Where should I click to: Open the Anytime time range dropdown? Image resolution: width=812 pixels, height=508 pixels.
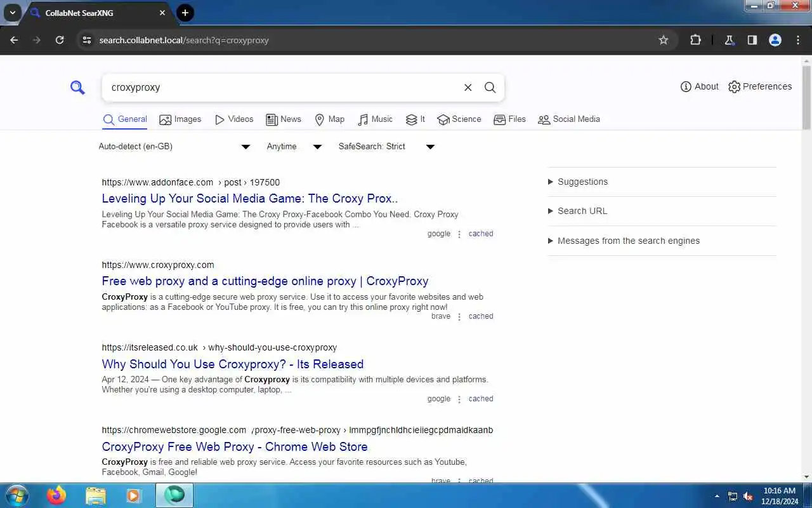[x=294, y=147]
